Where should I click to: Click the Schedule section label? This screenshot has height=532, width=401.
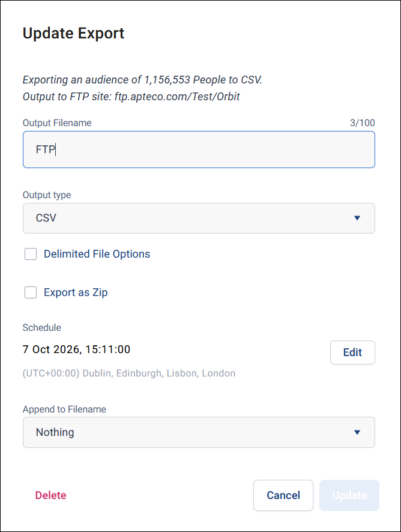click(x=42, y=328)
